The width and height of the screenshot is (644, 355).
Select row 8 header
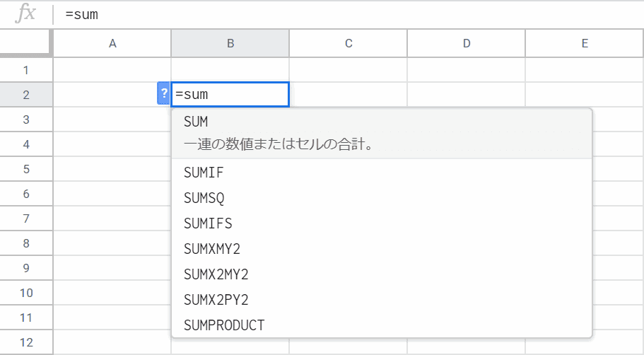[x=26, y=243]
